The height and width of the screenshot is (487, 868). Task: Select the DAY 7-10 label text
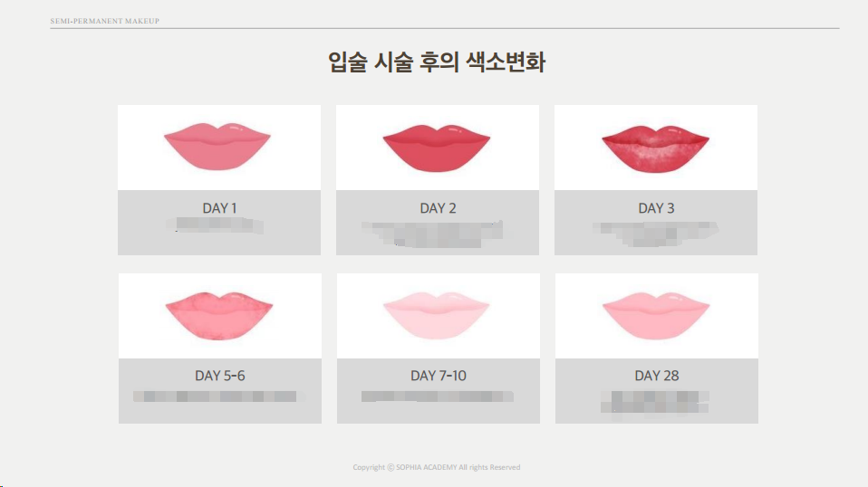(x=439, y=376)
